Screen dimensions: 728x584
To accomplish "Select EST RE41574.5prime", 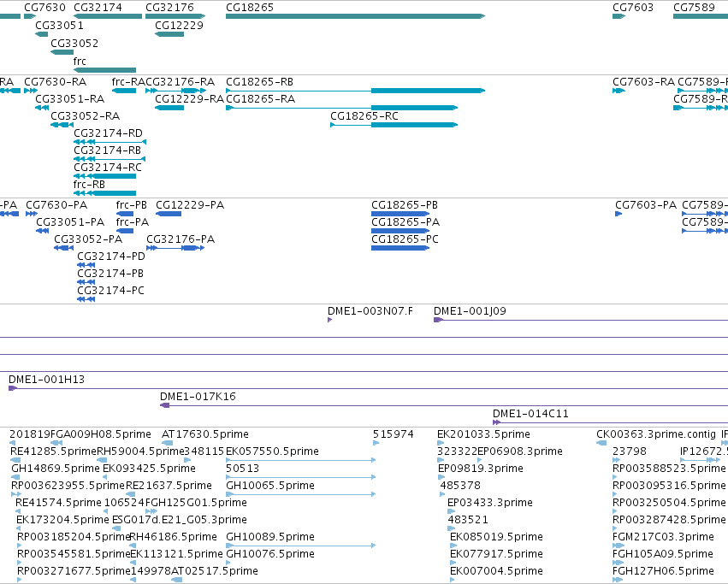I will (18, 511).
